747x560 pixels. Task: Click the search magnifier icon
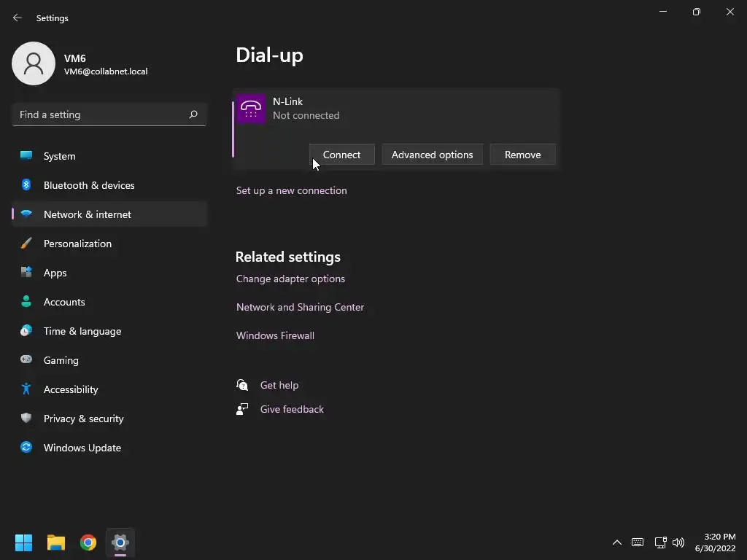[x=193, y=114]
